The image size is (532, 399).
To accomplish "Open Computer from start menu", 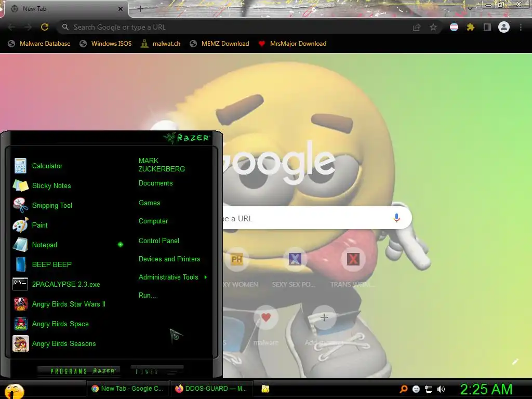I will coord(153,221).
